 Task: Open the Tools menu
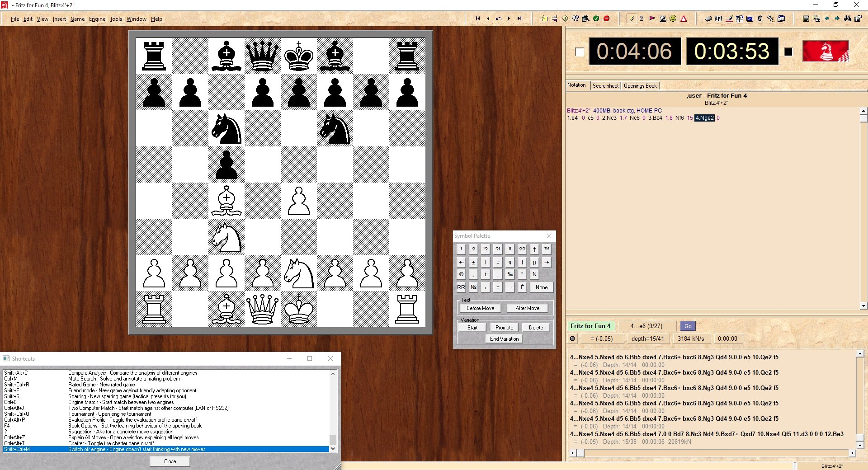point(116,19)
